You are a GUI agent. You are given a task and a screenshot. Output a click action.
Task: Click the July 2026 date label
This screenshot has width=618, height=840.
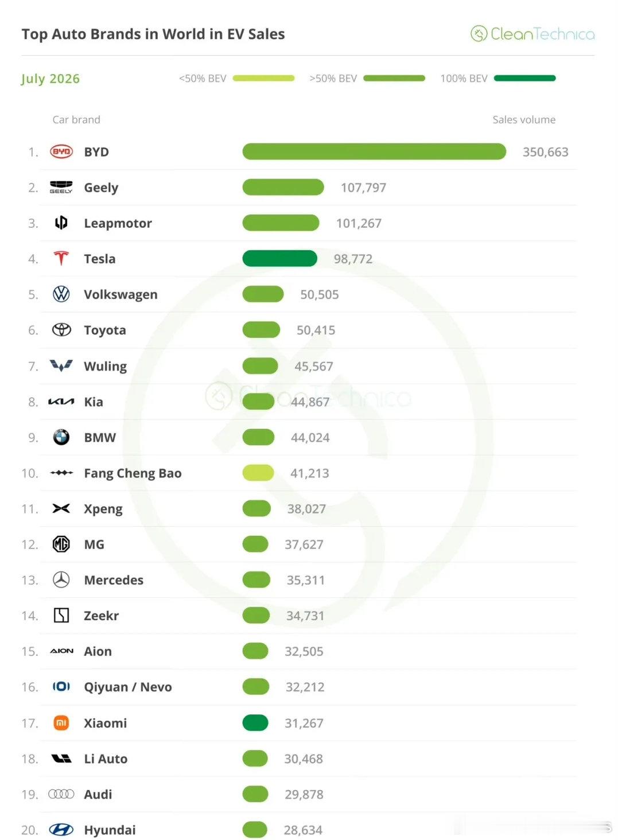(50, 79)
